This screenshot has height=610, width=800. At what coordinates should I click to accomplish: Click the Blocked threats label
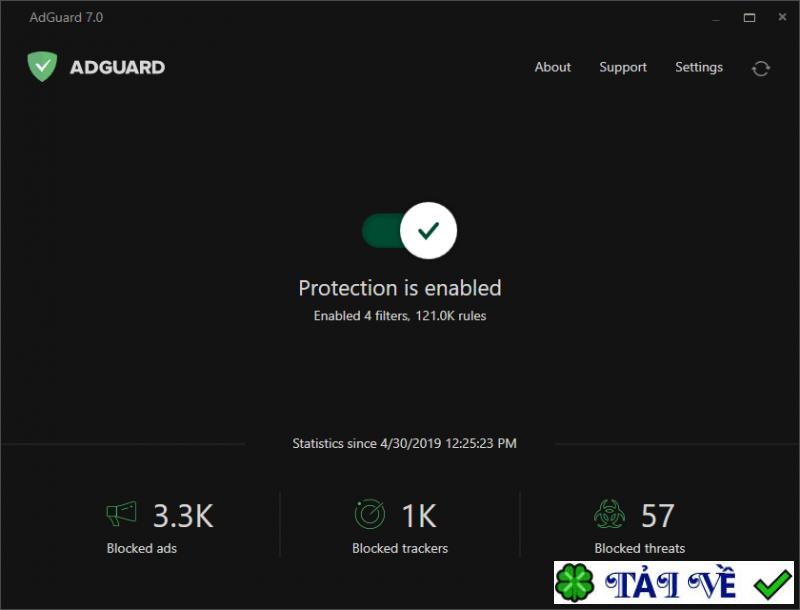coord(640,548)
